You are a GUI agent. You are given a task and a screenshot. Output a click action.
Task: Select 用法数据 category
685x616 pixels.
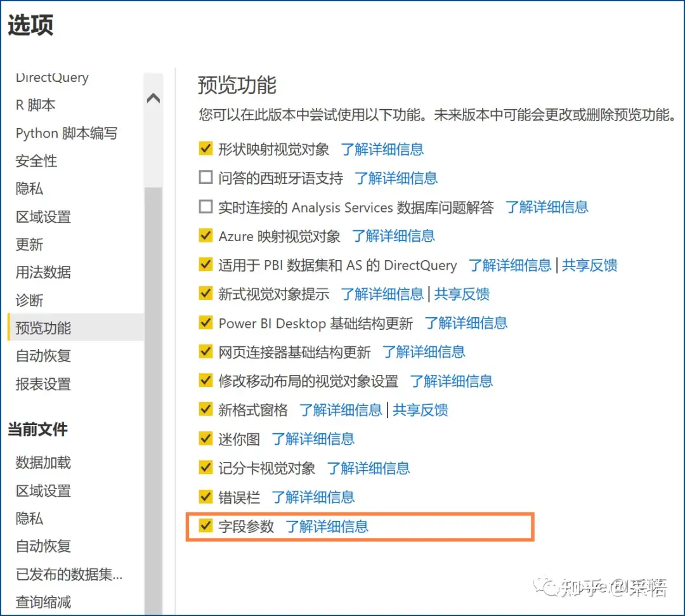[43, 272]
